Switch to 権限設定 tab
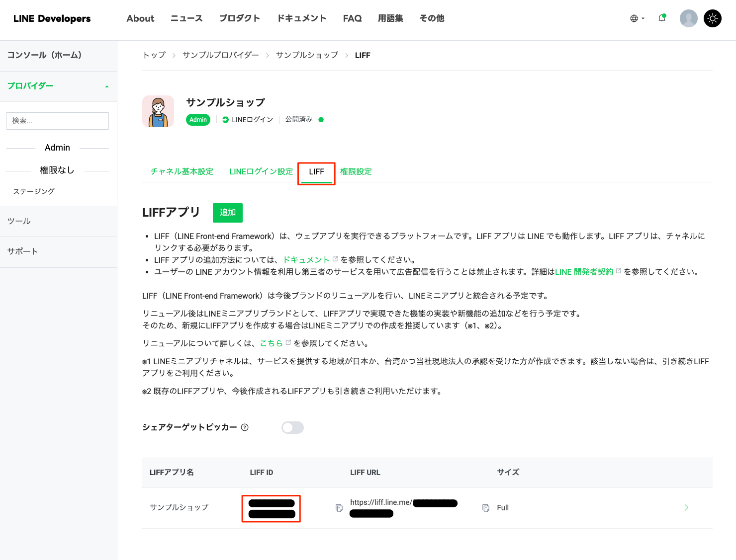 (x=356, y=171)
